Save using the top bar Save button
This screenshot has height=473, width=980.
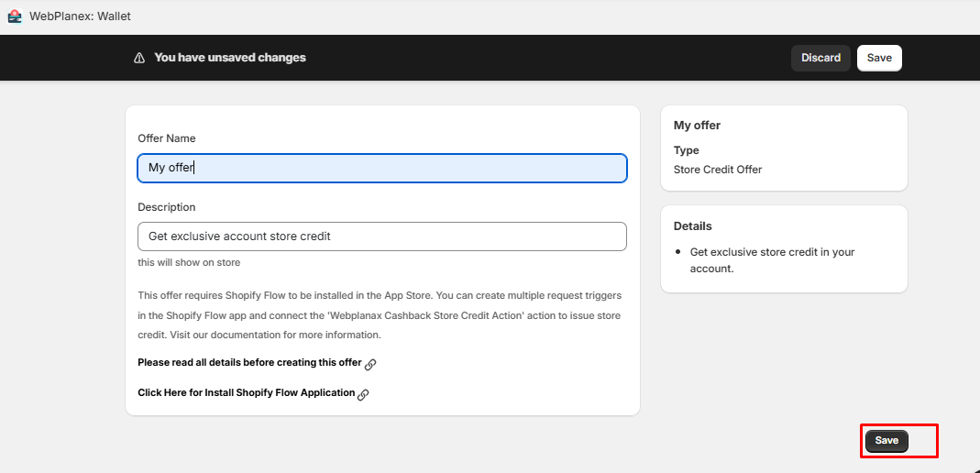(x=879, y=58)
